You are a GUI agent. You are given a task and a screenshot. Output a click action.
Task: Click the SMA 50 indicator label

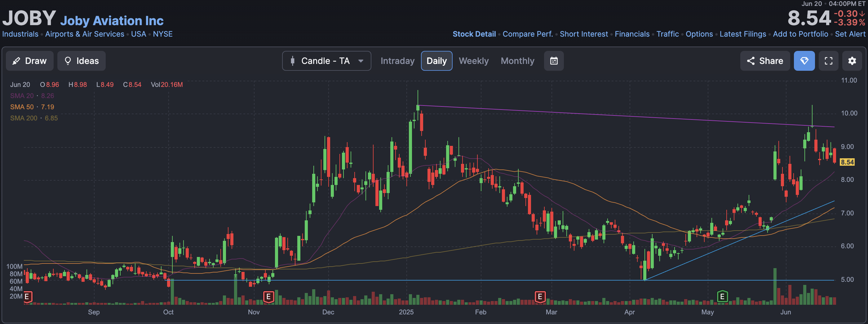tap(22, 107)
